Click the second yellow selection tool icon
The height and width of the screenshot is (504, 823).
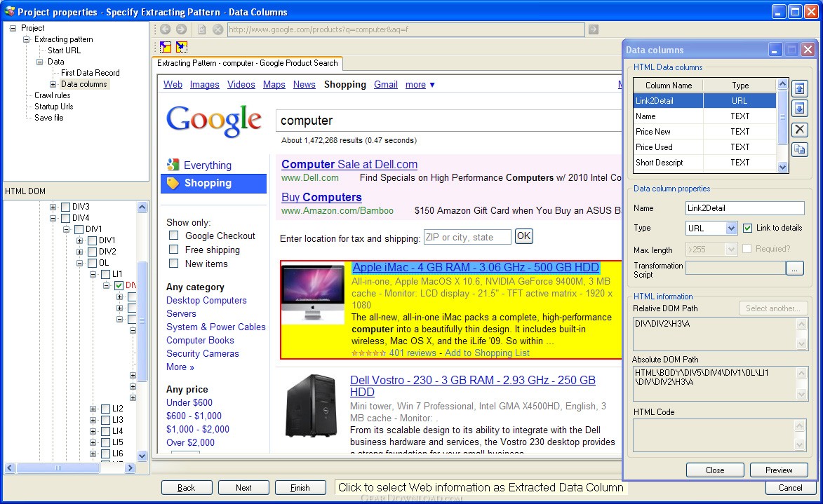[182, 47]
